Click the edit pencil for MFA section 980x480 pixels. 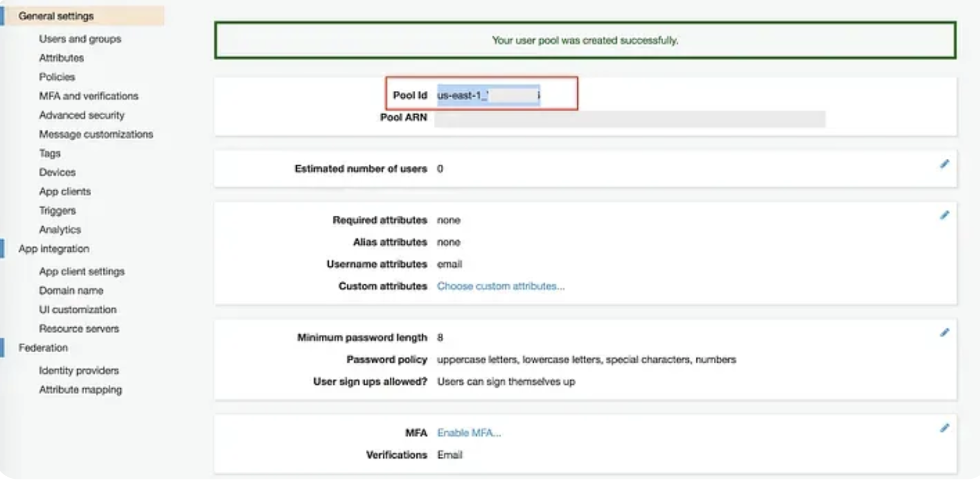[x=944, y=428]
